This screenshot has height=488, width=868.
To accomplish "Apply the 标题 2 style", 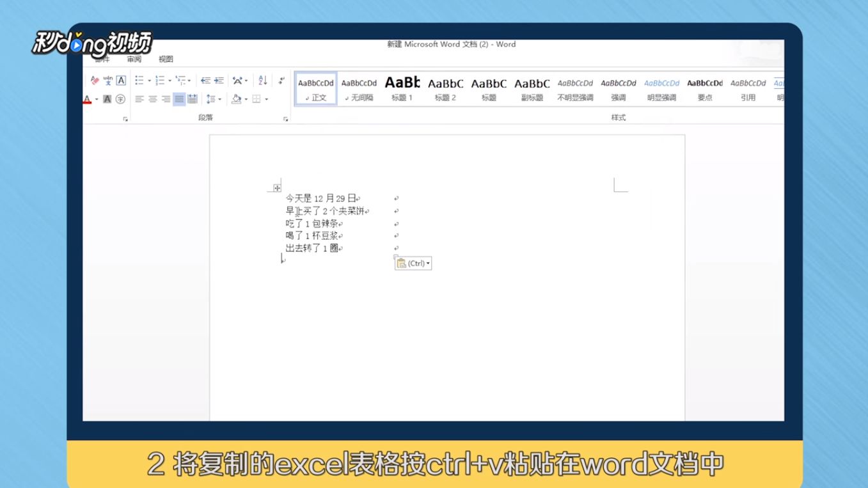I will [x=446, y=89].
